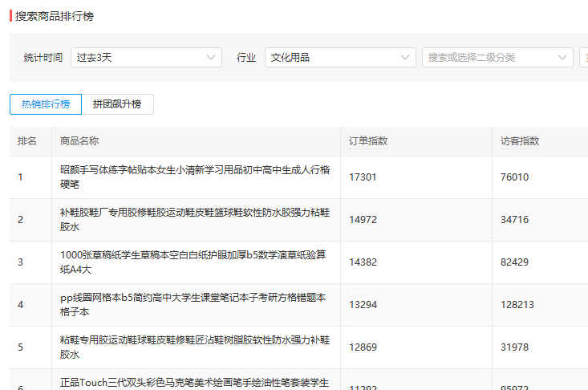The image size is (588, 390).
Task: Click the chevron arrow in the 二级分类 selector
Action: pos(562,57)
